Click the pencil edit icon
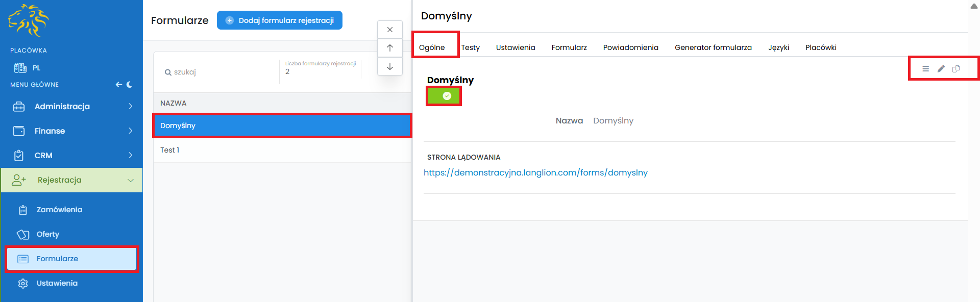Viewport: 980px width, 302px height. click(941, 69)
